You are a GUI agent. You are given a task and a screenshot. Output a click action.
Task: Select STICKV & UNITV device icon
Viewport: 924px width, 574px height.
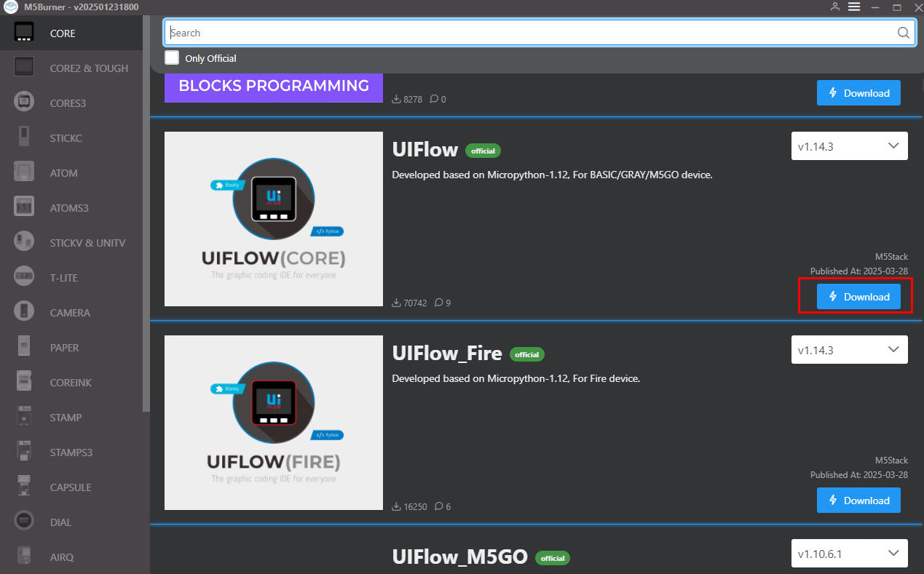click(x=24, y=242)
